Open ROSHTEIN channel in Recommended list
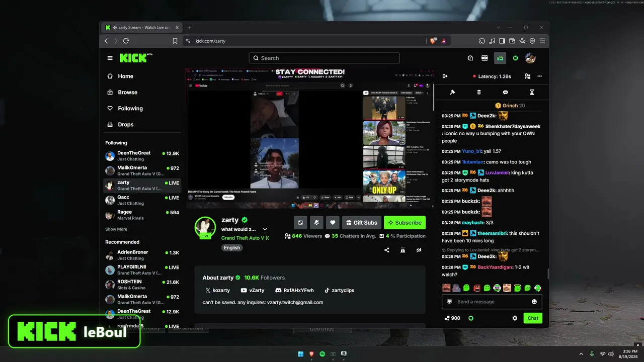This screenshot has height=362, width=644. point(142,285)
